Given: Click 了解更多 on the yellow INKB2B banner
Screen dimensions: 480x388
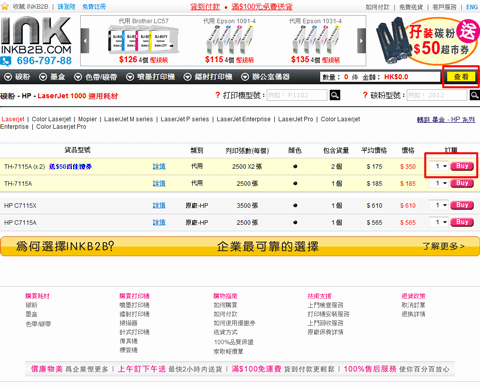Looking at the screenshot, I should (x=443, y=246).
